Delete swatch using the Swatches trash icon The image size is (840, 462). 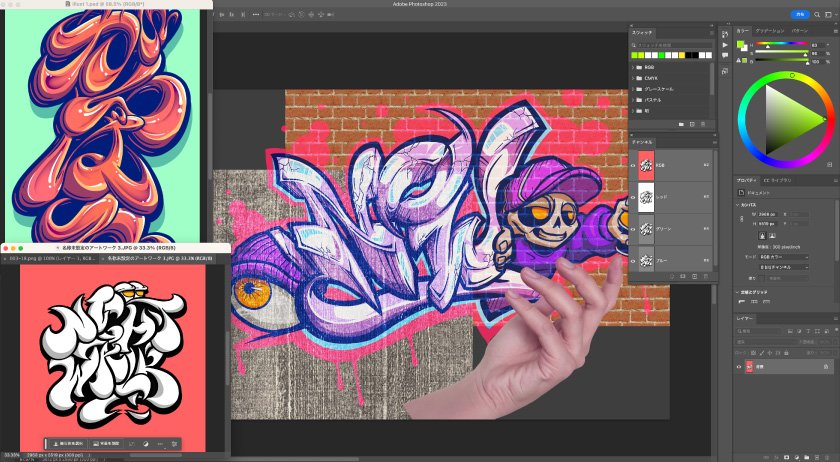tap(703, 124)
